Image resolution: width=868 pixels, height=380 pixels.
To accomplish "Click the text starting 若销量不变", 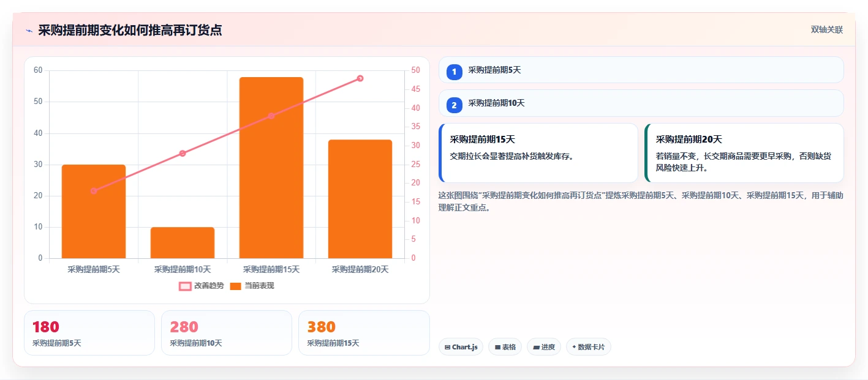I will [x=744, y=162].
